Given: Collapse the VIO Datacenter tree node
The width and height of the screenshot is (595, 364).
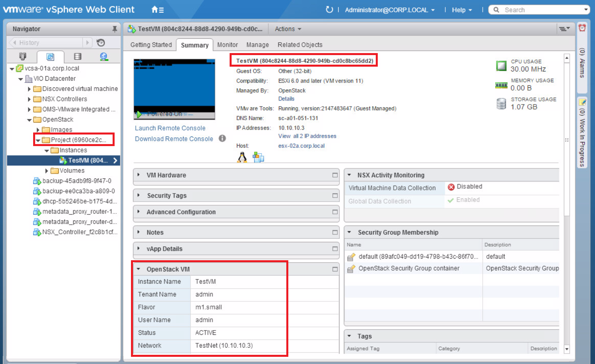Looking at the screenshot, I should pos(21,79).
